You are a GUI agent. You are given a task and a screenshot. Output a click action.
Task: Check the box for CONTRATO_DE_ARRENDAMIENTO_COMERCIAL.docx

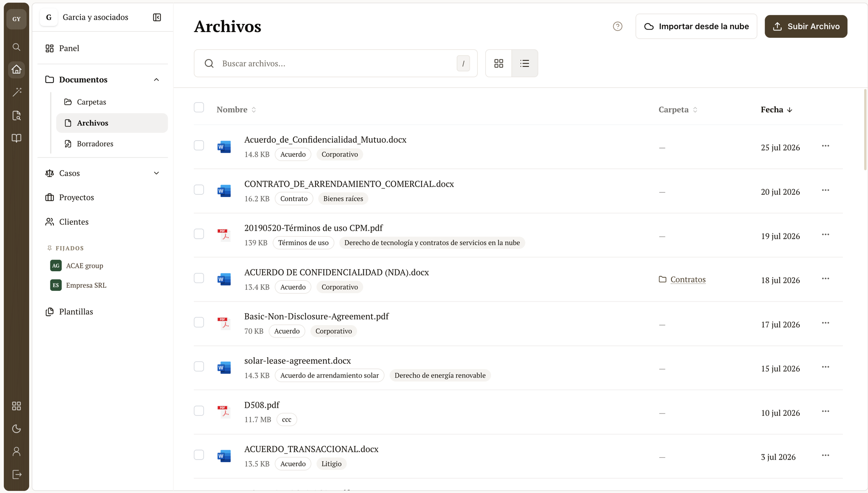tap(199, 190)
